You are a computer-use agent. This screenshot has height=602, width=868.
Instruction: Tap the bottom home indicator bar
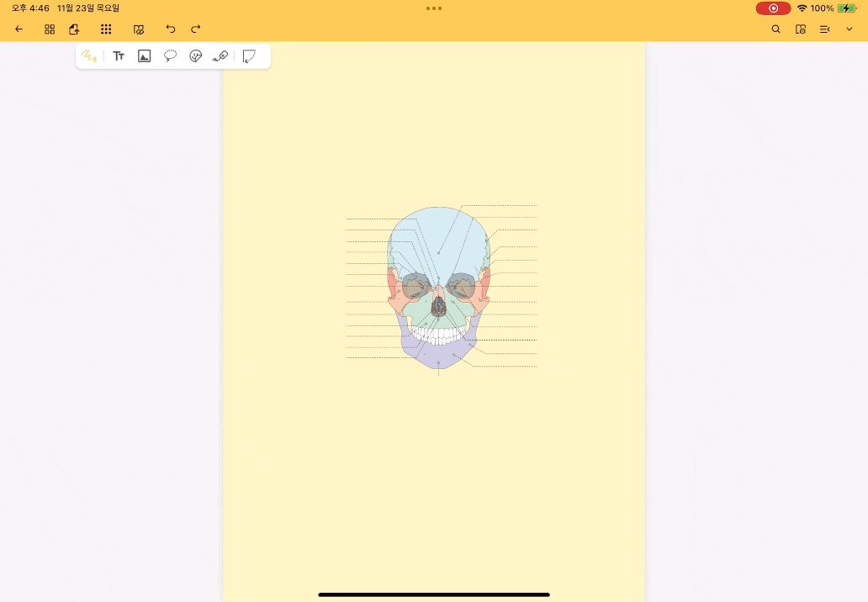pos(434,594)
